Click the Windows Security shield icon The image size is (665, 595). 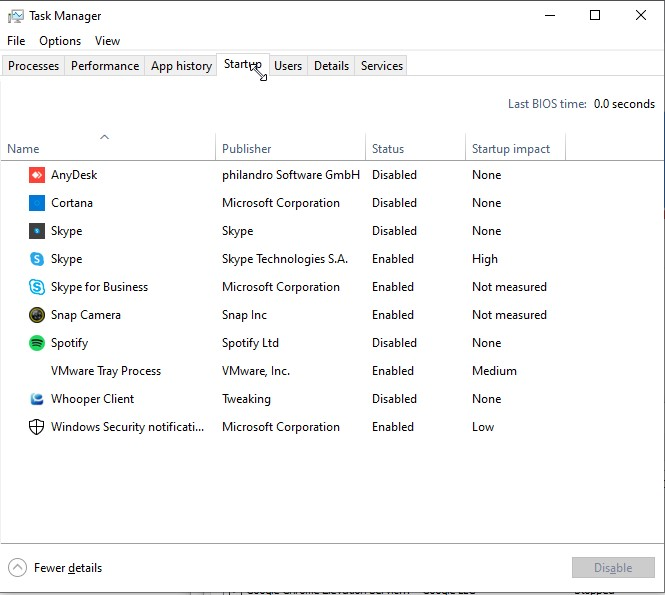[37, 427]
